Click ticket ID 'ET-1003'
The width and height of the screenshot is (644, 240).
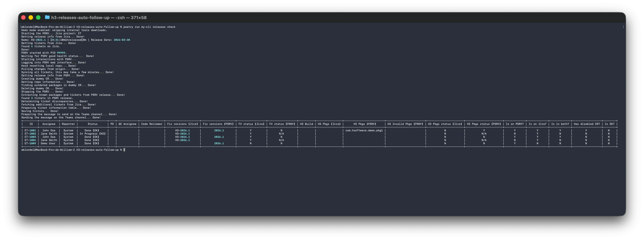coord(30,137)
